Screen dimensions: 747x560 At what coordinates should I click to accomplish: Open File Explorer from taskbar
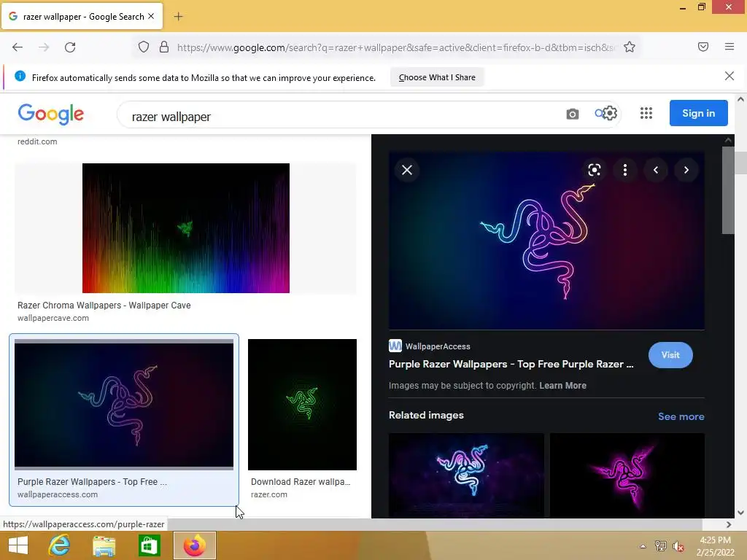(104, 545)
